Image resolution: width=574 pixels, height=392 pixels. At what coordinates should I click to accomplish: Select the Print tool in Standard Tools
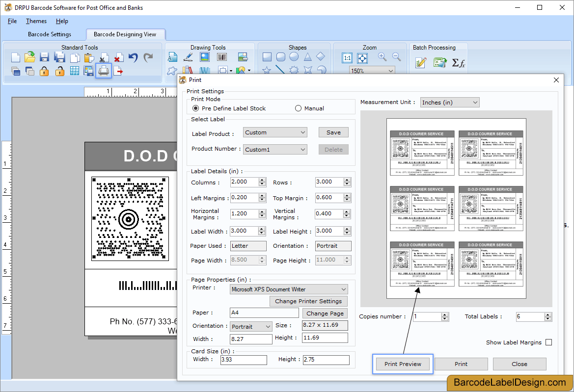103,71
